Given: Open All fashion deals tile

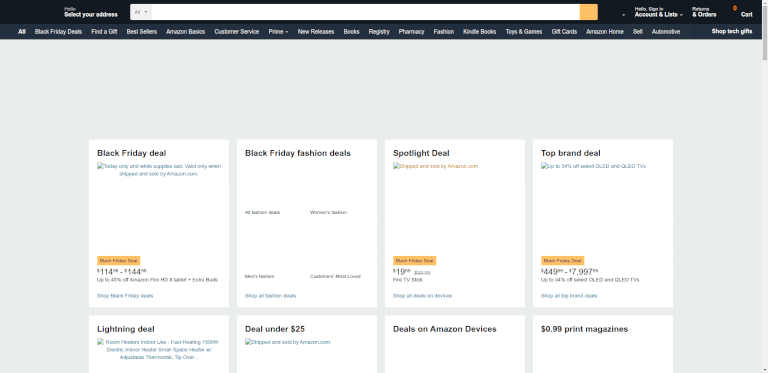Looking at the screenshot, I should (263, 212).
